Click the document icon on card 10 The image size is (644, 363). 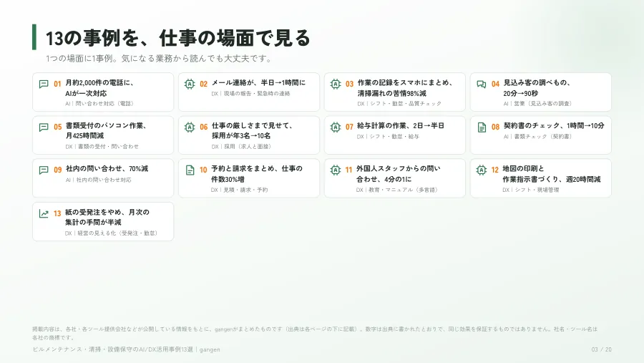190,170
